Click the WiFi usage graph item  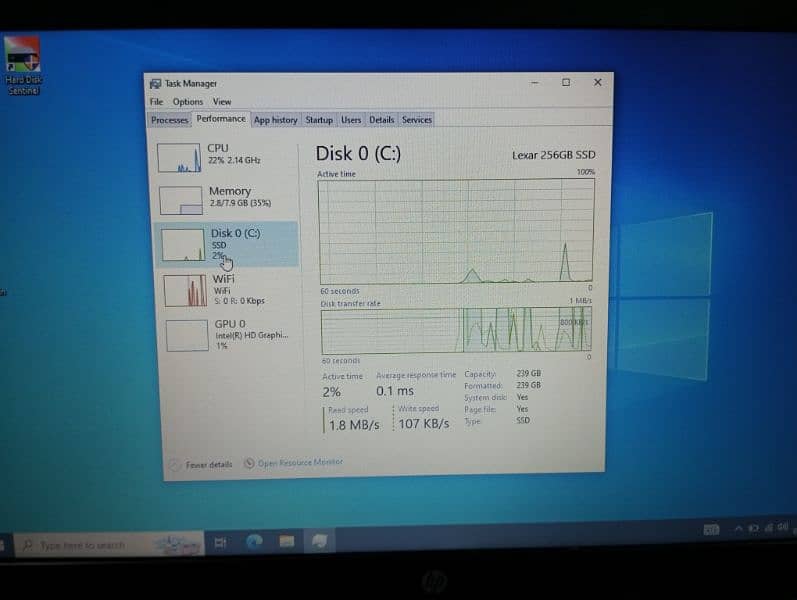click(185, 290)
